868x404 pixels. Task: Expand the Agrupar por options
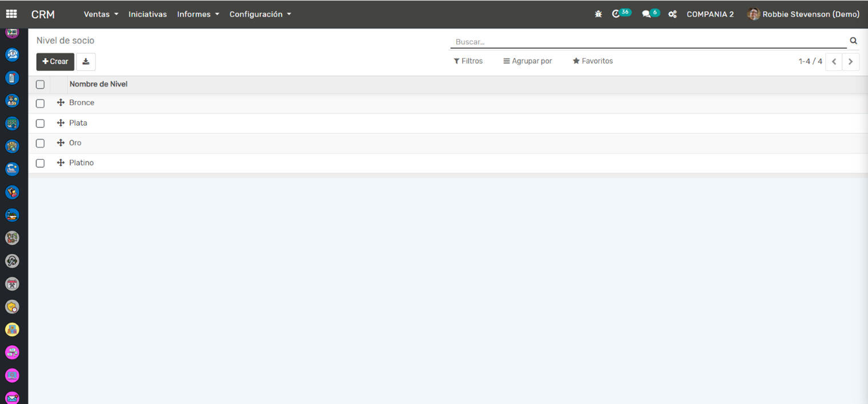point(527,61)
